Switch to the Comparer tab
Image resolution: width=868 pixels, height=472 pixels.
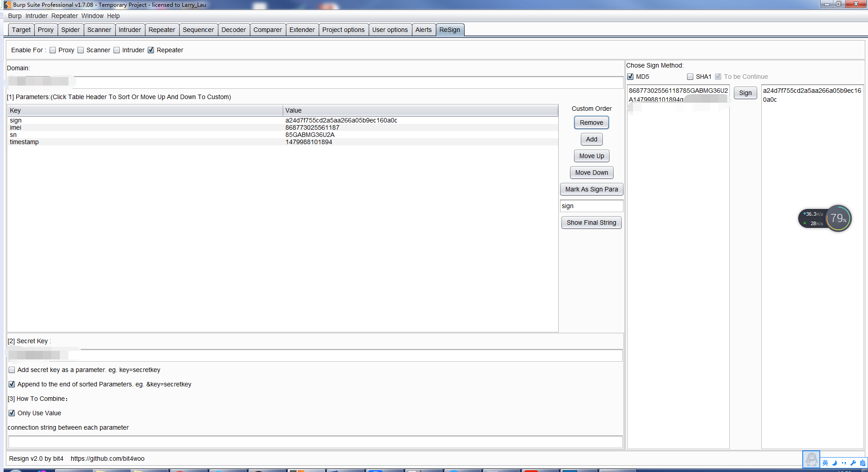(267, 30)
